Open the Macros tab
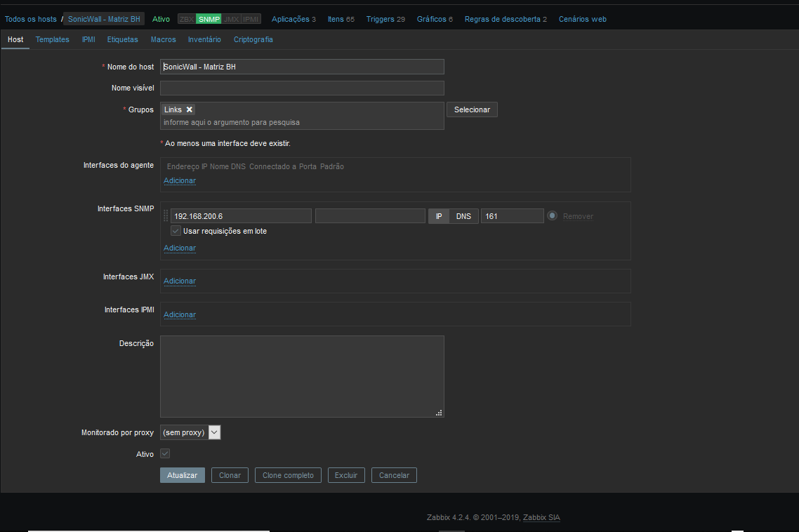This screenshot has height=532, width=799. point(163,39)
